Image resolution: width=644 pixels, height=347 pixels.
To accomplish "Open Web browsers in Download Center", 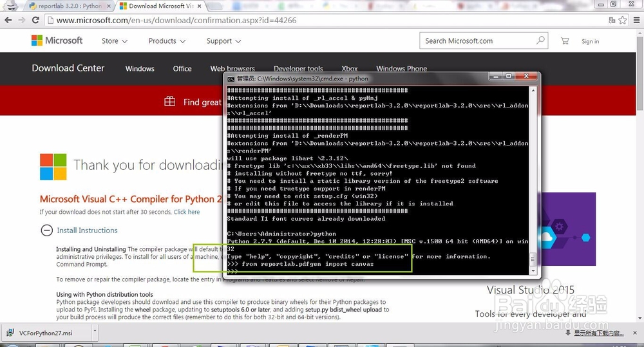I will 232,69.
